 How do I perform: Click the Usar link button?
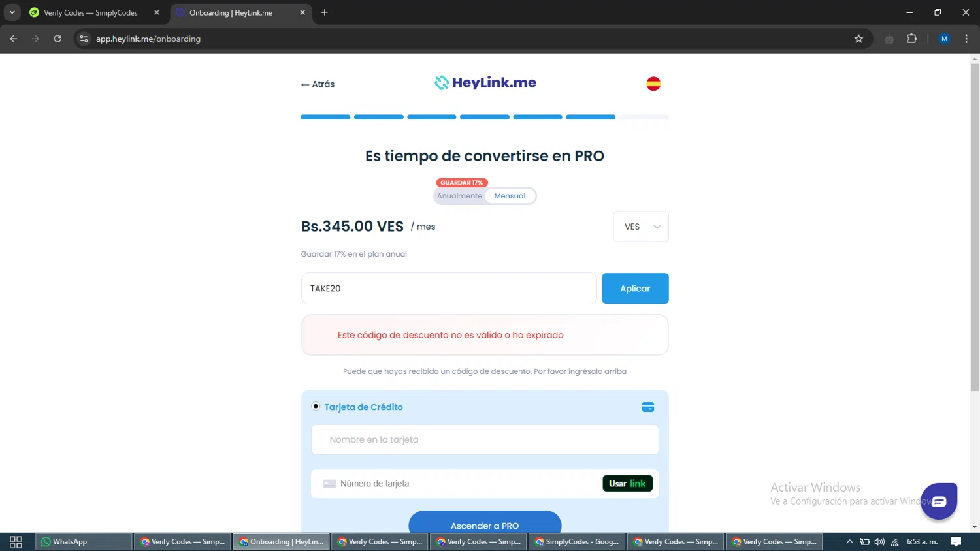[627, 484]
